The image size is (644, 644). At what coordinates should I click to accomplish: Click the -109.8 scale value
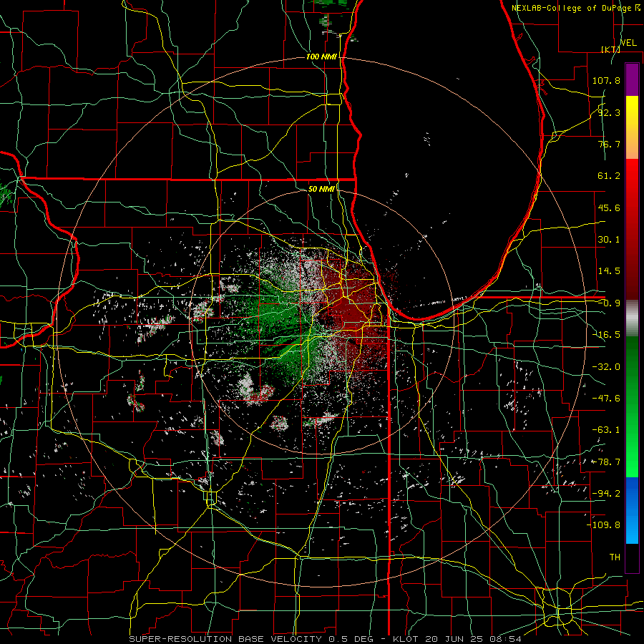pos(603,525)
